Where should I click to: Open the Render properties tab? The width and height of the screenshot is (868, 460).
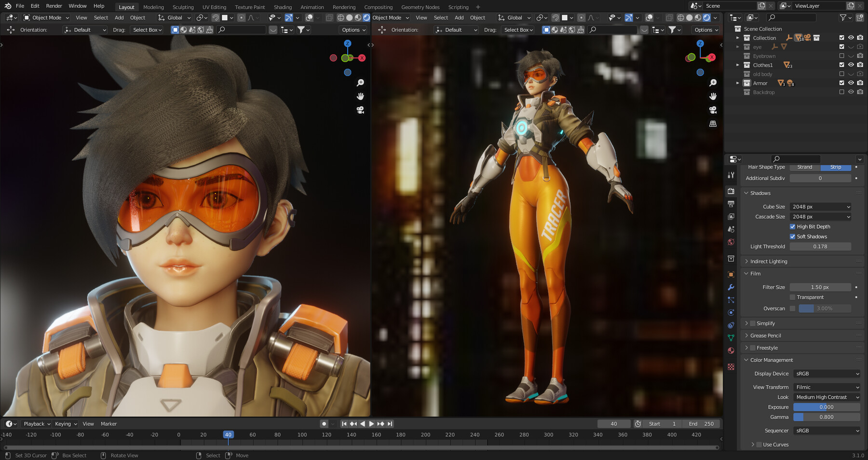point(731,191)
